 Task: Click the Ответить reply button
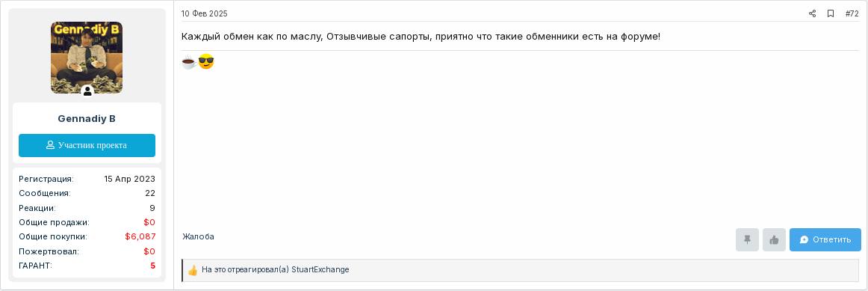825,239
